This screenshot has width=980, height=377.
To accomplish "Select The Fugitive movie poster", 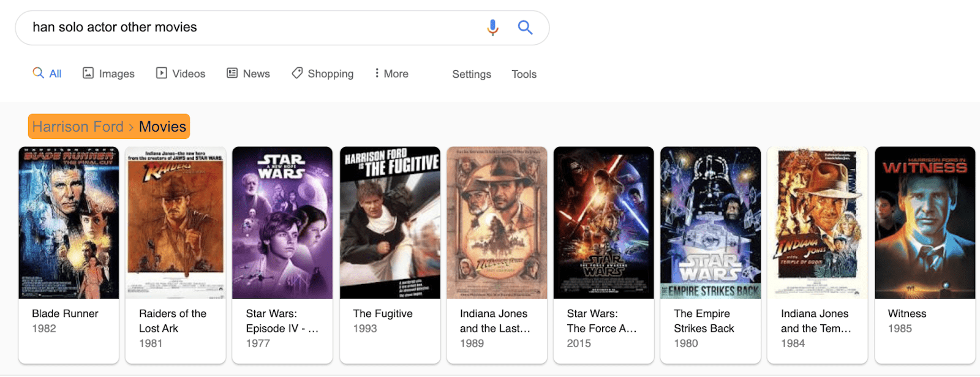I will click(x=390, y=222).
